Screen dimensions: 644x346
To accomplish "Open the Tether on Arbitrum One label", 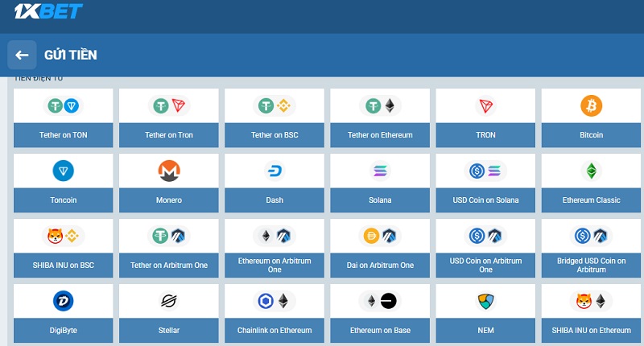I will point(169,266).
